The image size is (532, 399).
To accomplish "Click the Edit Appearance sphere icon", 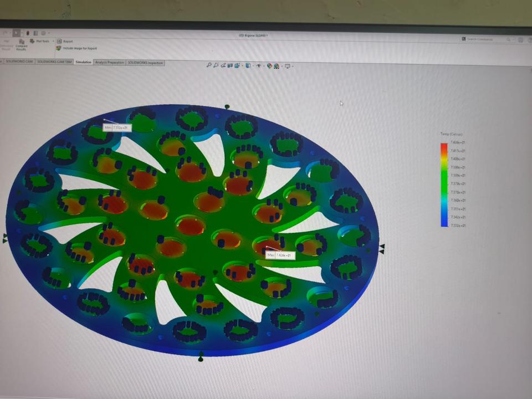I will (269, 66).
